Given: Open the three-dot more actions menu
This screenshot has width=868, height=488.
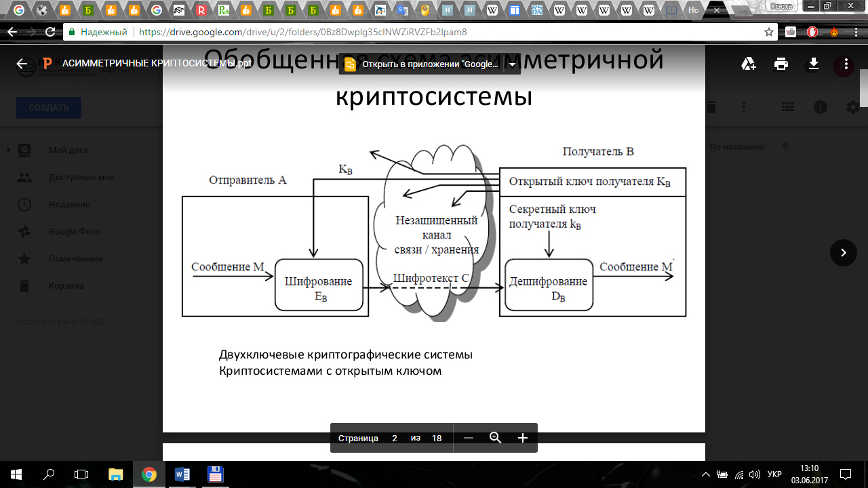Looking at the screenshot, I should [x=845, y=64].
